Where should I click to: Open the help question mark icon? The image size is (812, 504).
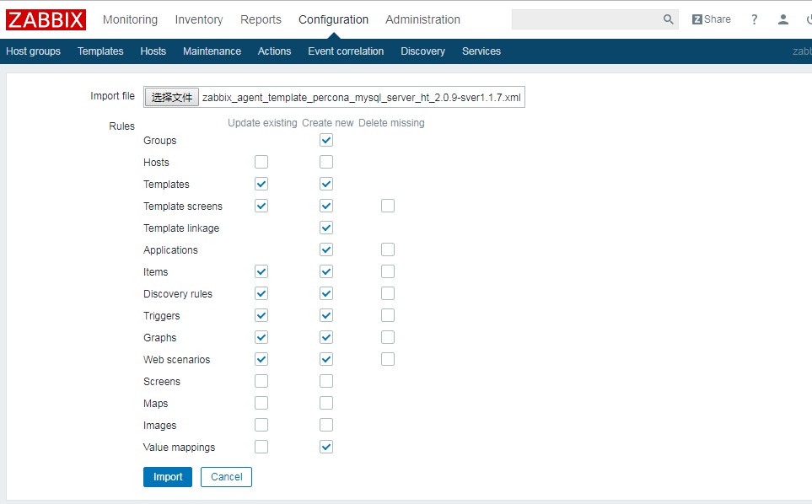coord(754,19)
